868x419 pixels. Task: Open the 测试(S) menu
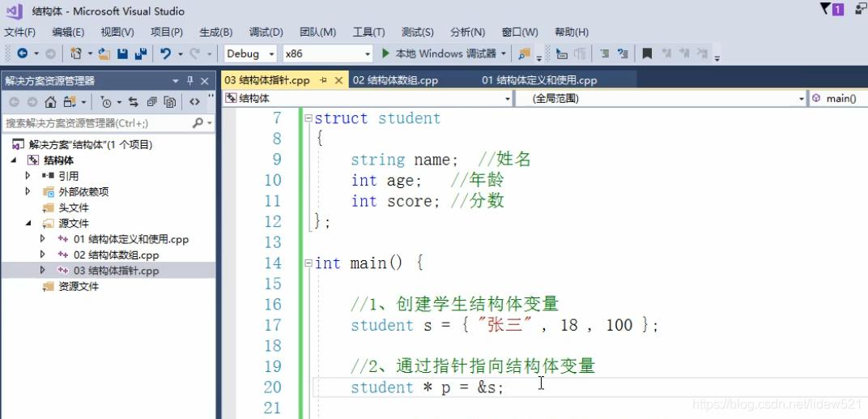pos(417,32)
